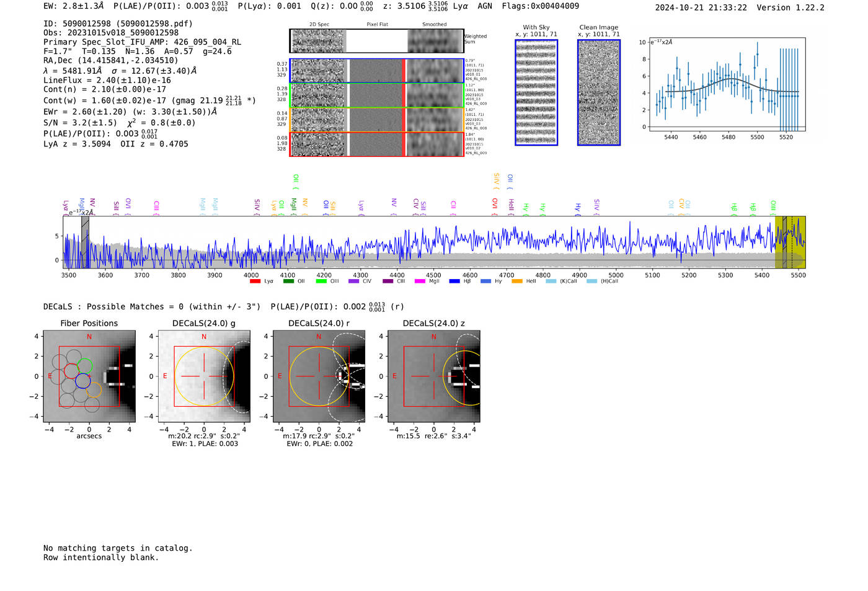
Task: Open the full-width blue spectrum plot
Action: tap(434, 242)
